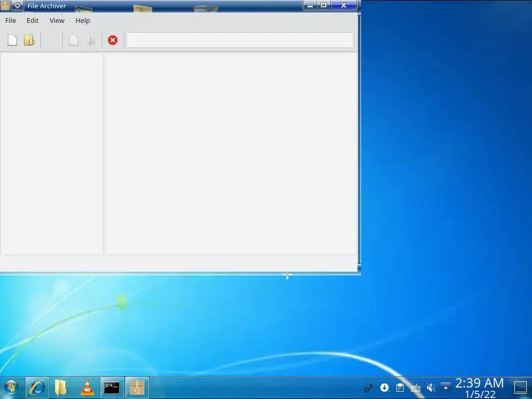Close the File Archiver window

coord(343,5)
